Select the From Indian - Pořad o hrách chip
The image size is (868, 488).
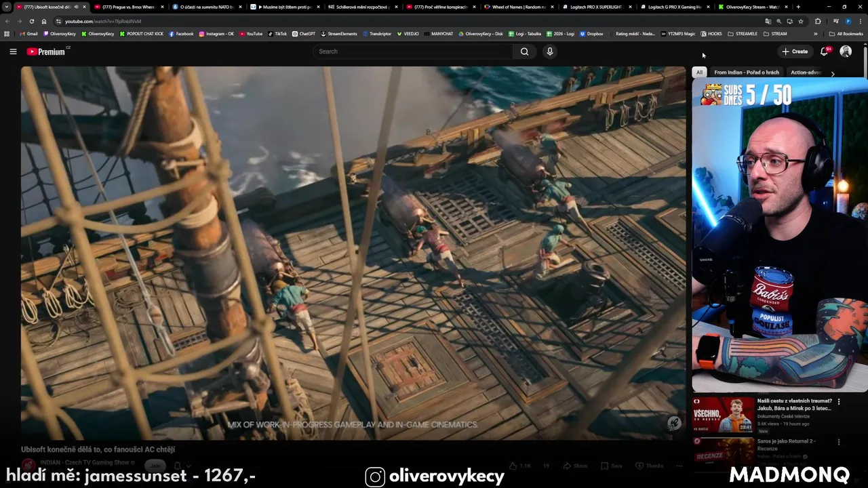pyautogui.click(x=747, y=73)
